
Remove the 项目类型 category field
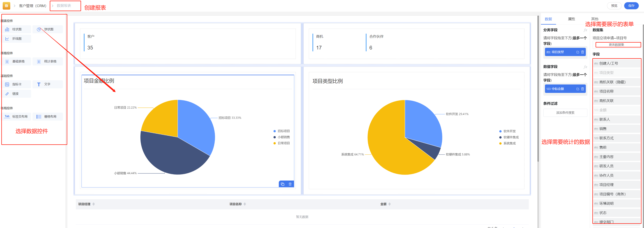pos(582,52)
